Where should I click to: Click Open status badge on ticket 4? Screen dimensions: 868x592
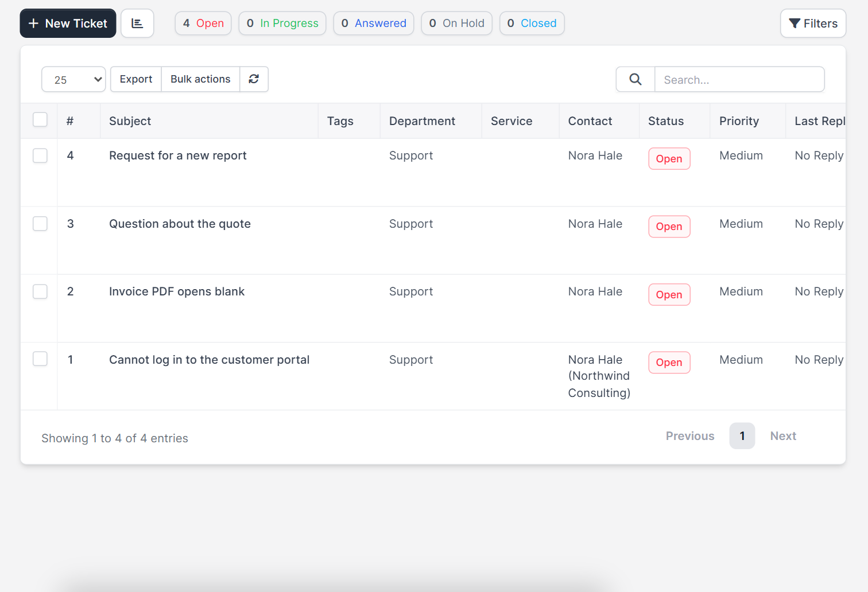(669, 159)
